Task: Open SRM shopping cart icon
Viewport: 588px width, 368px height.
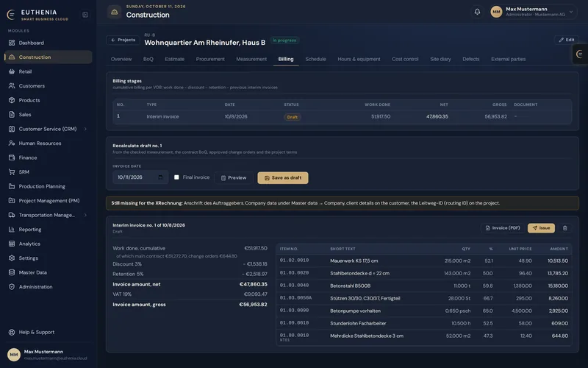Action: pyautogui.click(x=12, y=172)
